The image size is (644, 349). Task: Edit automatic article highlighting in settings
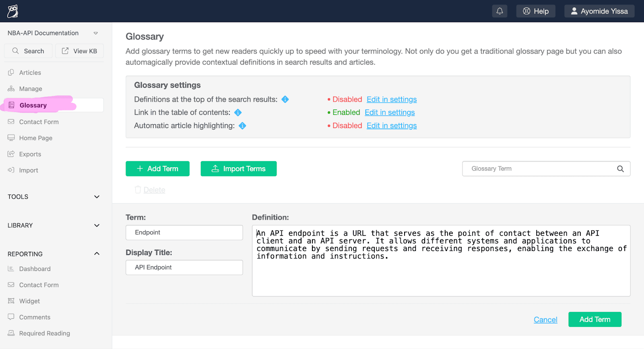[392, 126]
